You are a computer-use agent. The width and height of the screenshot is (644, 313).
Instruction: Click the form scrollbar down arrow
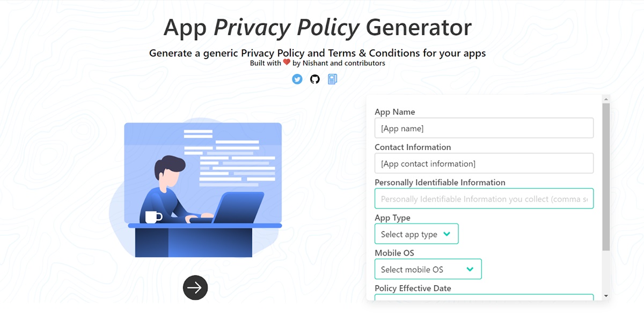coord(606,296)
